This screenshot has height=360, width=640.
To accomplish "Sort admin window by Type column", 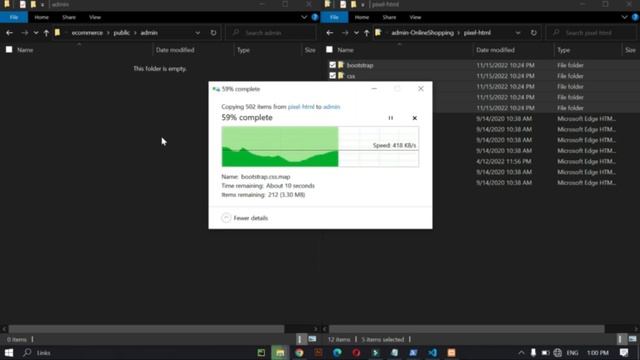I will [243, 50].
